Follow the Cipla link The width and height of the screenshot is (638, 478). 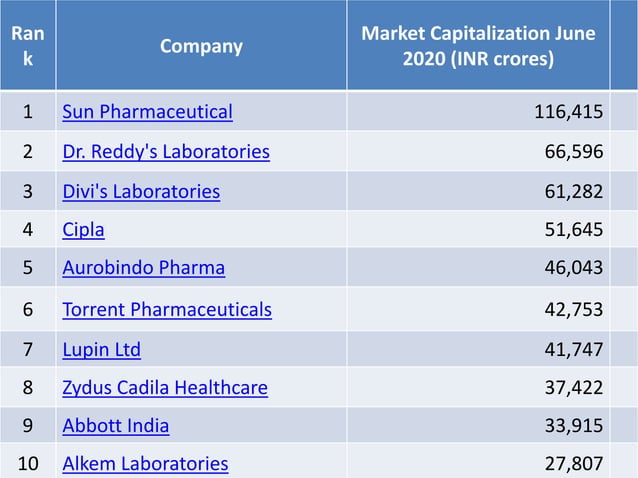pos(83,229)
